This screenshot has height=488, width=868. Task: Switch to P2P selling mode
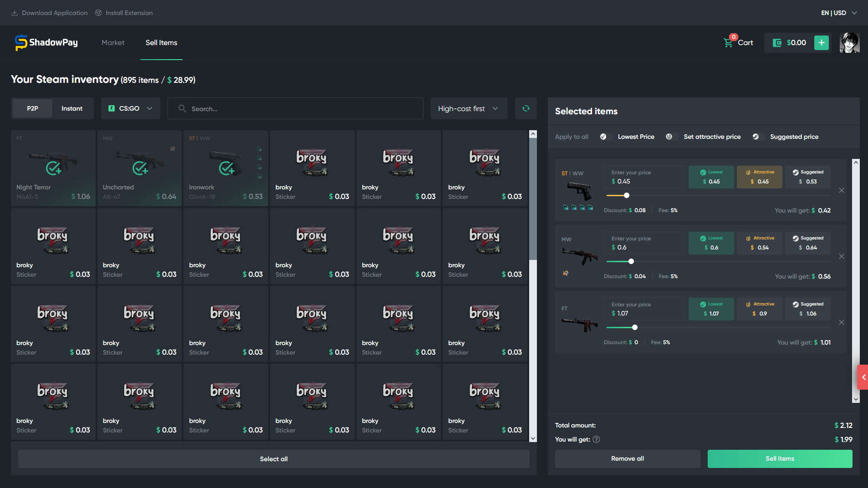tap(32, 108)
